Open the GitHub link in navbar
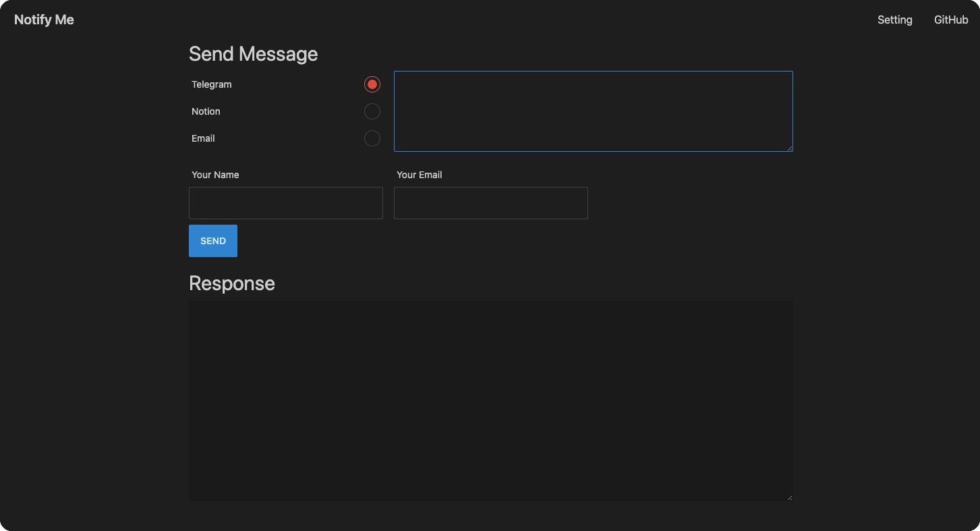This screenshot has width=980, height=531. coord(951,20)
